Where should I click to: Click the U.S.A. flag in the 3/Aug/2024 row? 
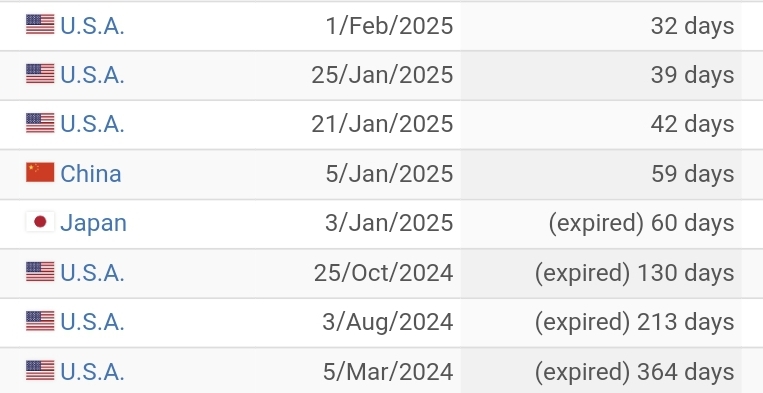point(40,321)
